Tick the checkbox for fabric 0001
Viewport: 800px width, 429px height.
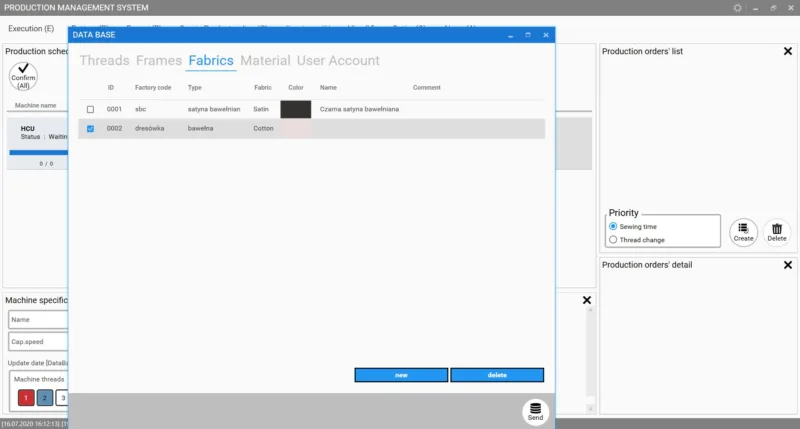click(90, 109)
